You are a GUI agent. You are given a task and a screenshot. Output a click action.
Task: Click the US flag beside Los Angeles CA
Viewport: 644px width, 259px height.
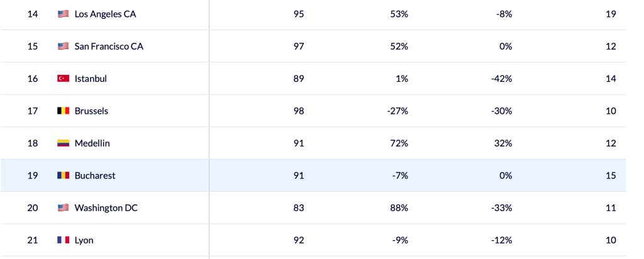[63, 14]
